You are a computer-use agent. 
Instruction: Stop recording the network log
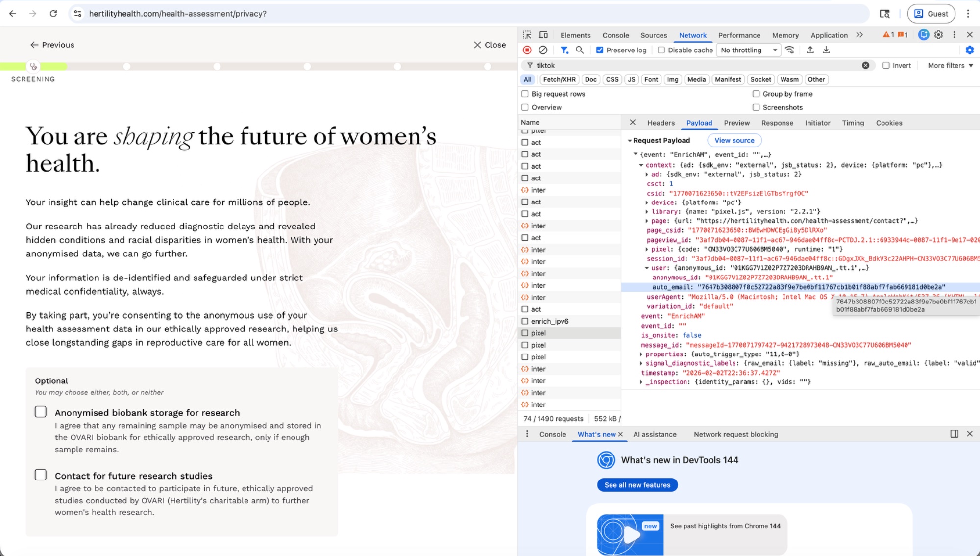[527, 50]
